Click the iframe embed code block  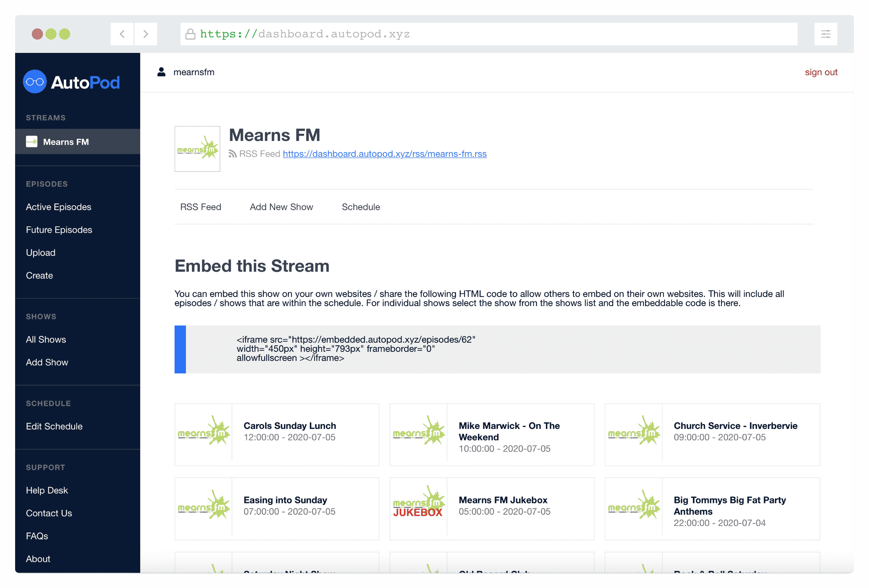497,349
